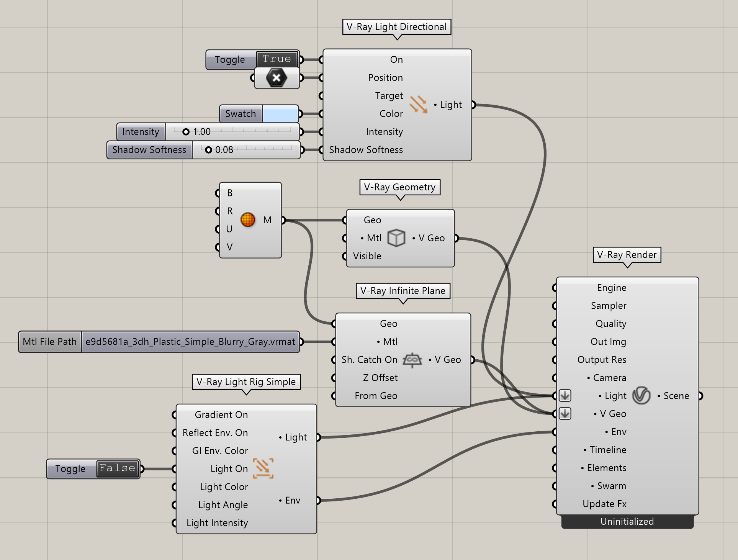
Task: Click the M output of mesh sphere component
Action: [267, 220]
